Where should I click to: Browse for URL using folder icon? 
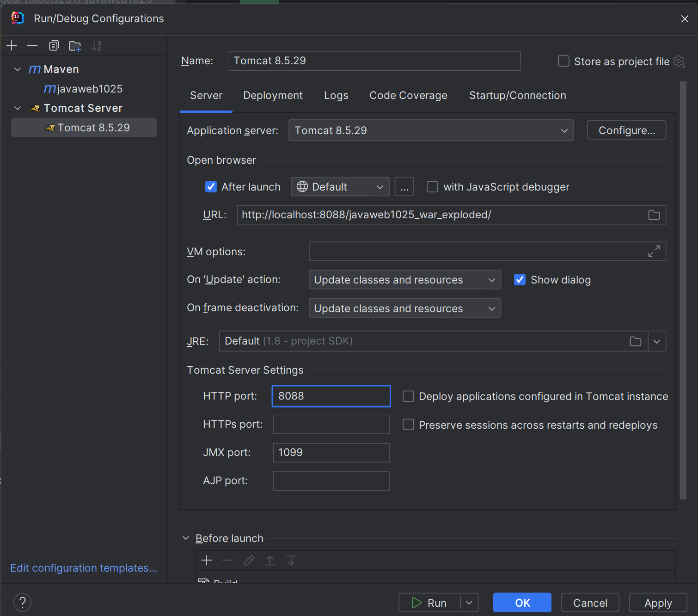point(654,215)
